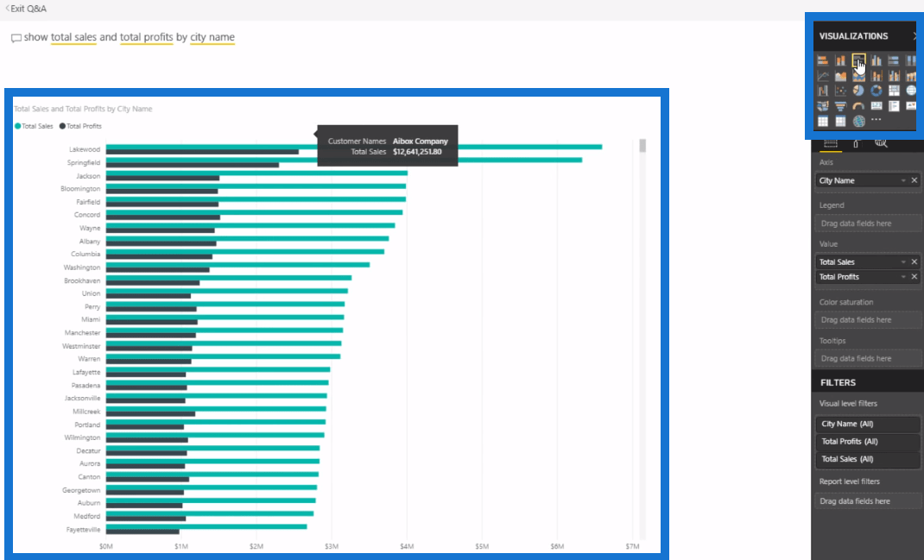Click the Total Profits legend marker
This screenshot has width=924, height=560.
(62, 126)
